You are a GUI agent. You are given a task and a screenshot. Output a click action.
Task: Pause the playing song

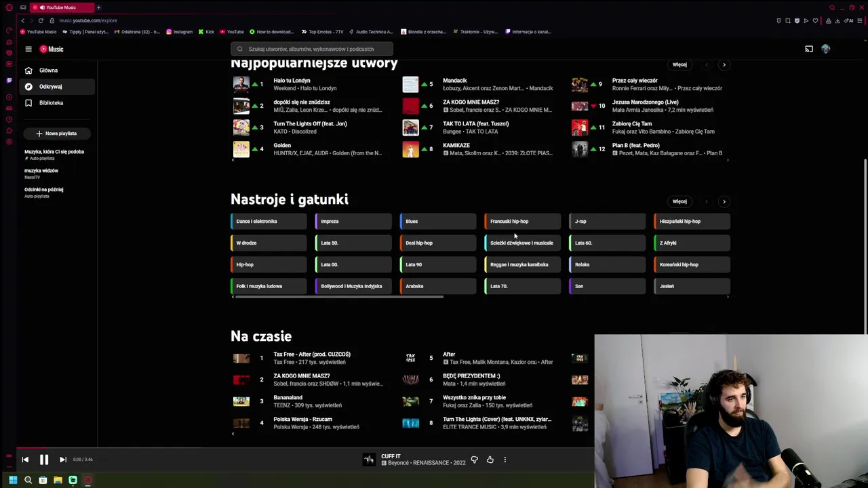click(x=43, y=460)
